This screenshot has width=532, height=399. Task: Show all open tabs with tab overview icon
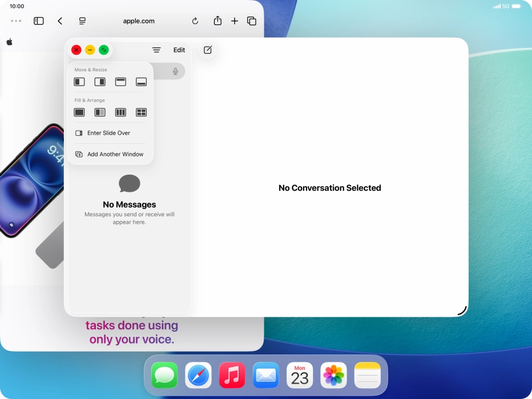click(251, 21)
